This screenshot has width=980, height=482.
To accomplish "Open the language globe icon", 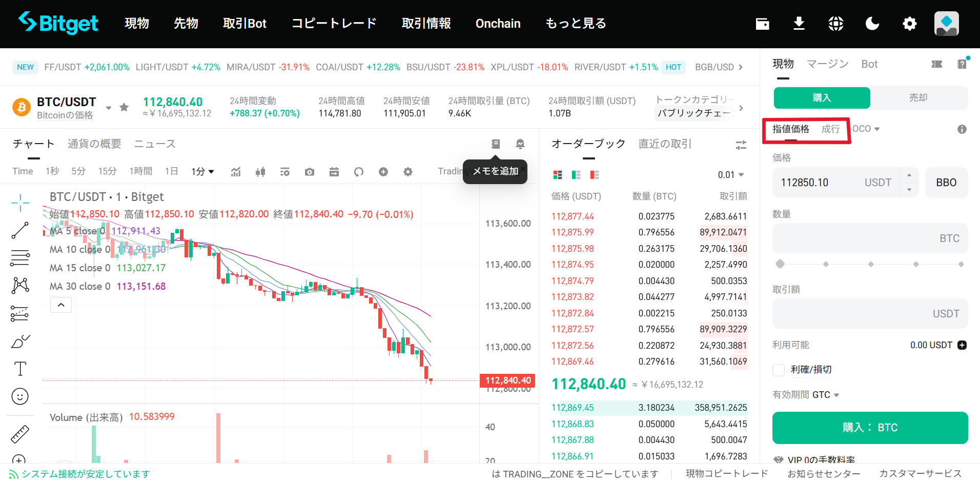I will pyautogui.click(x=835, y=24).
